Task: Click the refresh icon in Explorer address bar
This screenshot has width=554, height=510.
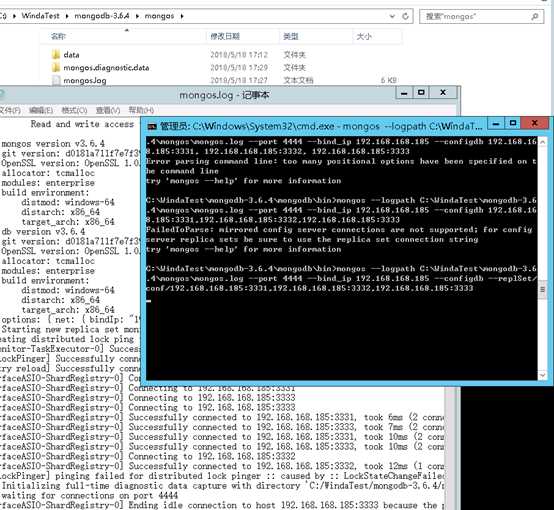Action: [x=405, y=16]
